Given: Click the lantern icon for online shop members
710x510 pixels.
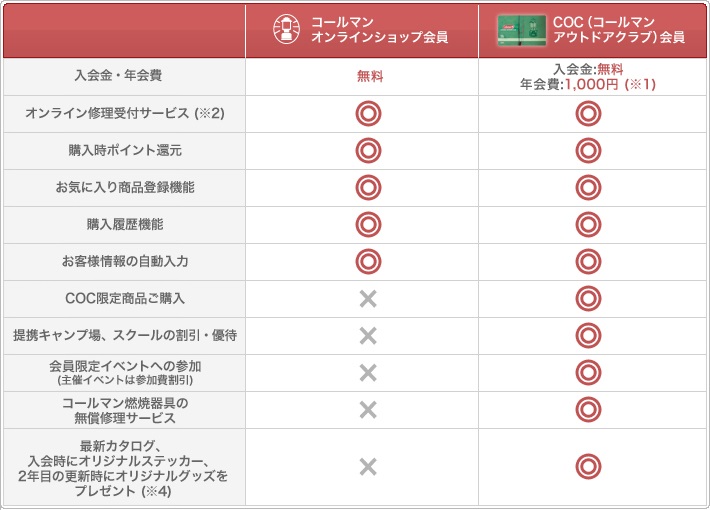Looking at the screenshot, I should [286, 29].
